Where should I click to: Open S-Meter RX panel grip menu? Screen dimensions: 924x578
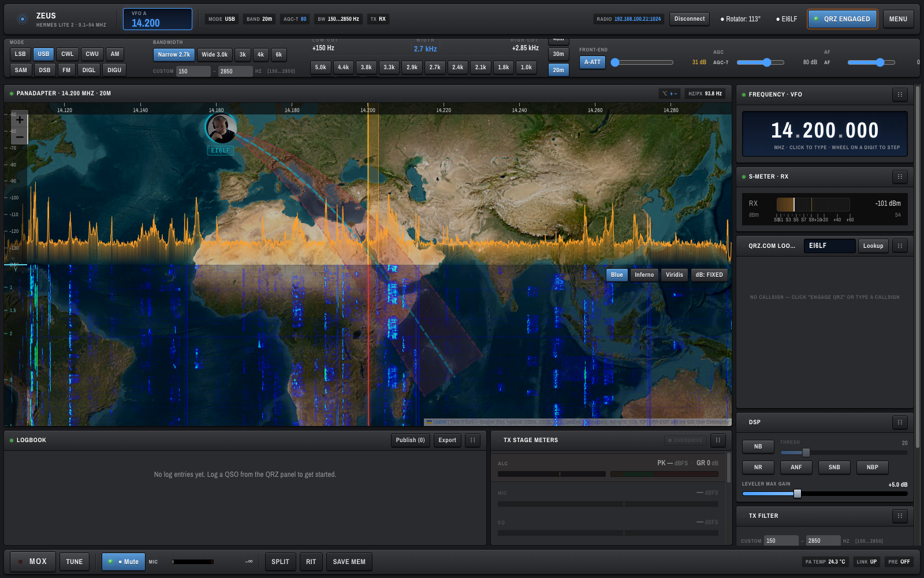[x=900, y=177]
